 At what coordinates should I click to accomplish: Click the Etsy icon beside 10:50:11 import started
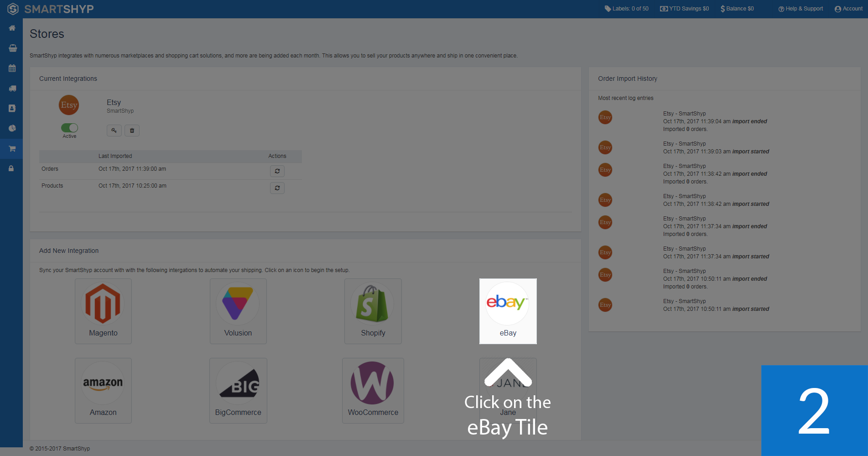pos(605,305)
